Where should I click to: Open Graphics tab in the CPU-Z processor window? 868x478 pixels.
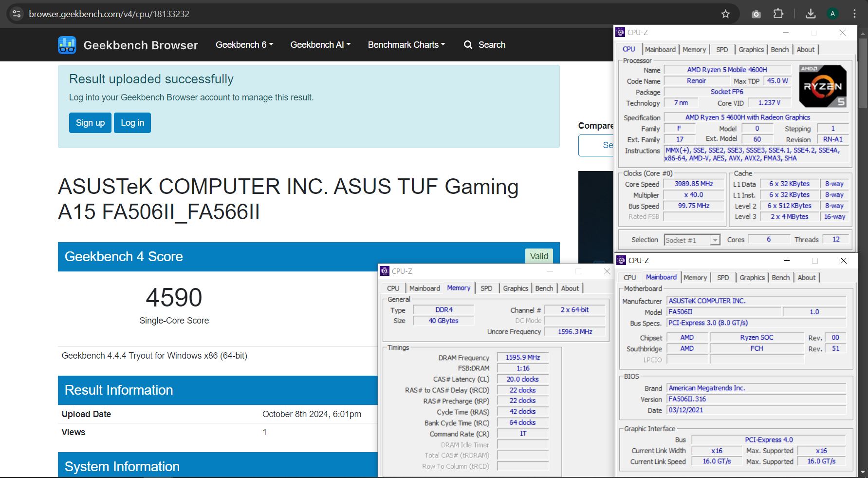pos(751,50)
